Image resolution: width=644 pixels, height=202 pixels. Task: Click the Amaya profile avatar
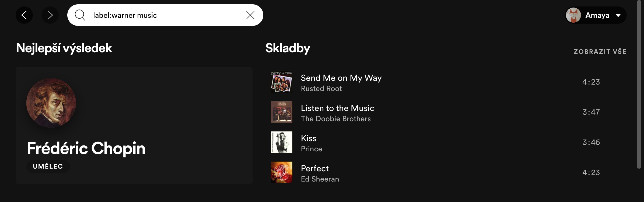(573, 15)
